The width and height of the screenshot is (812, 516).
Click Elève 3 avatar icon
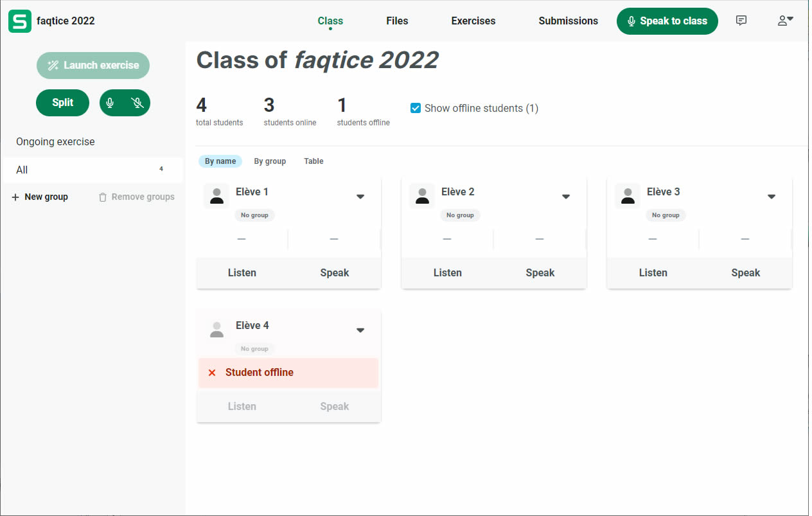coord(628,196)
